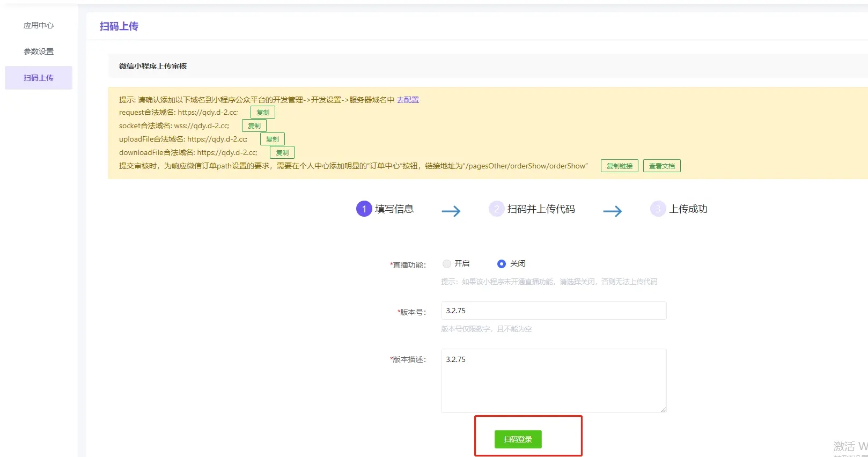Image resolution: width=868 pixels, height=457 pixels.
Task: Select the 关闭 radio option
Action: 502,264
